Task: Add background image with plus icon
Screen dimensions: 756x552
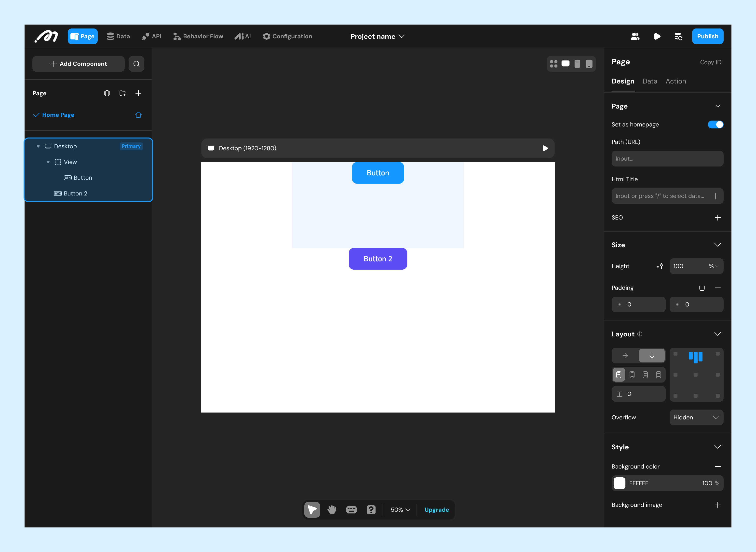Action: pos(718,505)
